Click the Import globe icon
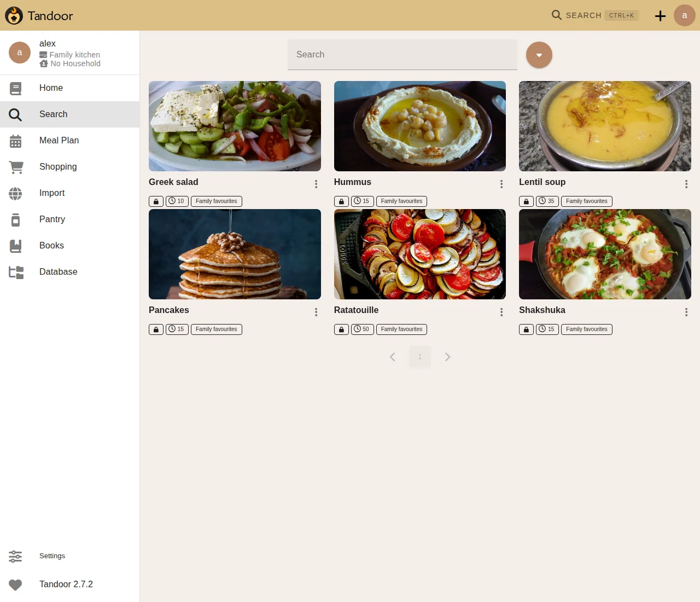The height and width of the screenshot is (602, 700). (x=16, y=193)
